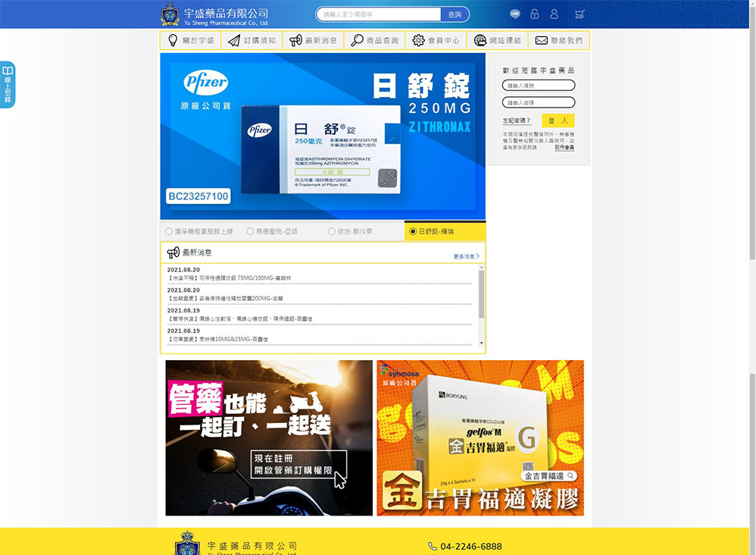The width and height of the screenshot is (756, 555).
Task: Open the 關於宇盛 menu item
Action: click(191, 40)
